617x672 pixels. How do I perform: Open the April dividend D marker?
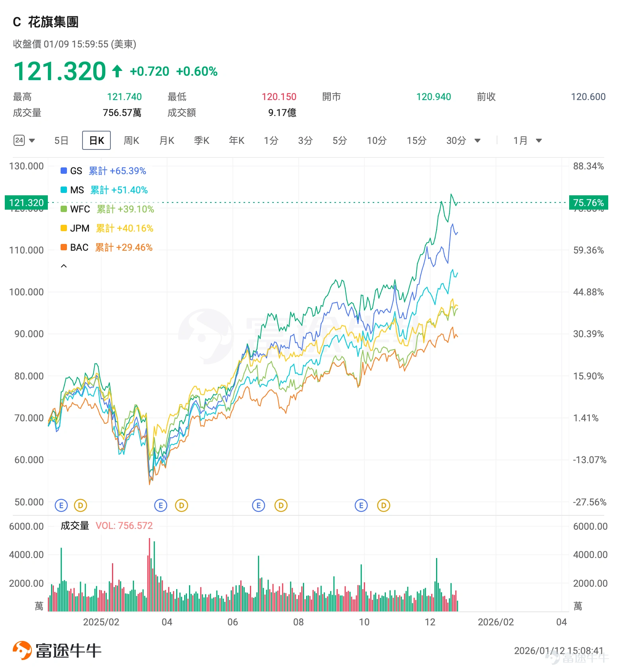click(x=181, y=505)
